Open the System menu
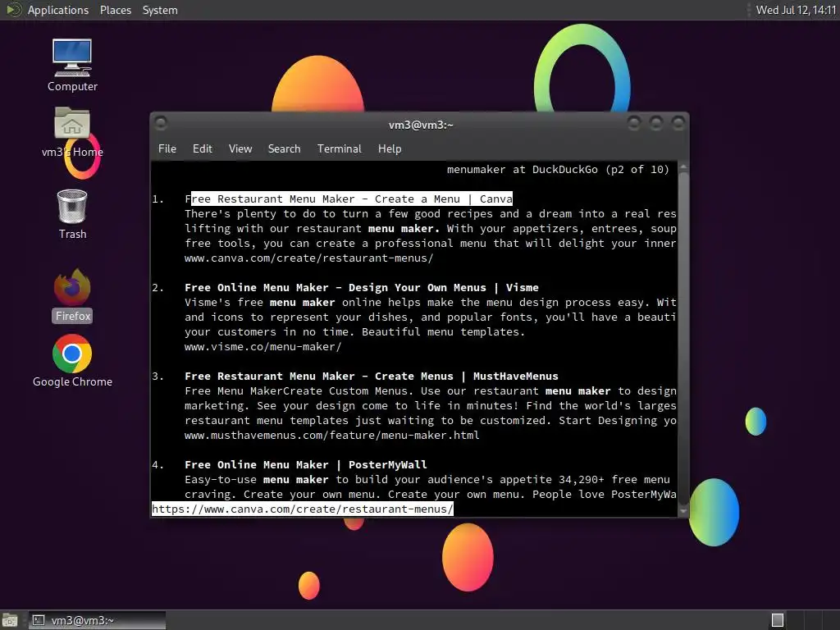 coord(160,10)
